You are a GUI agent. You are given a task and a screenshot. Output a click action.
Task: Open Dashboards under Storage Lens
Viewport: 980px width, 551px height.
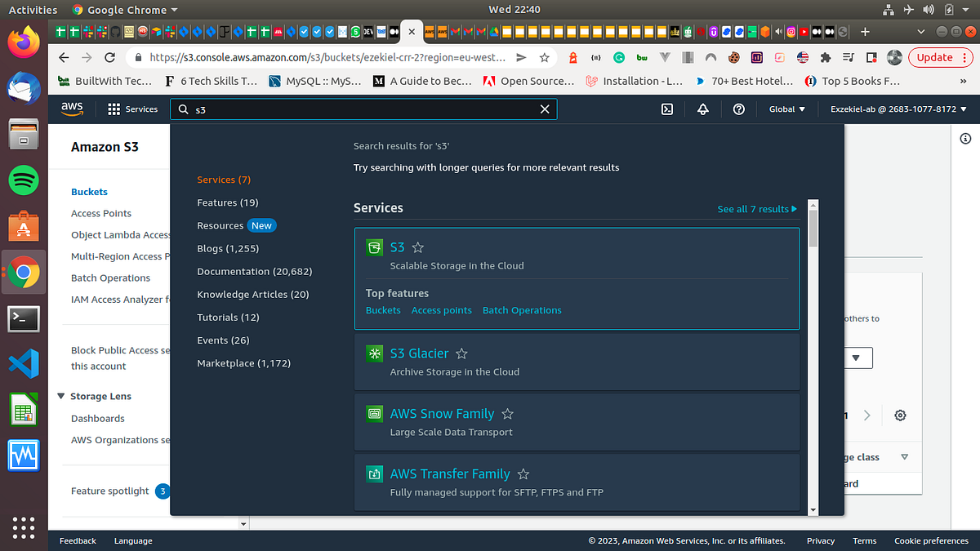point(98,418)
